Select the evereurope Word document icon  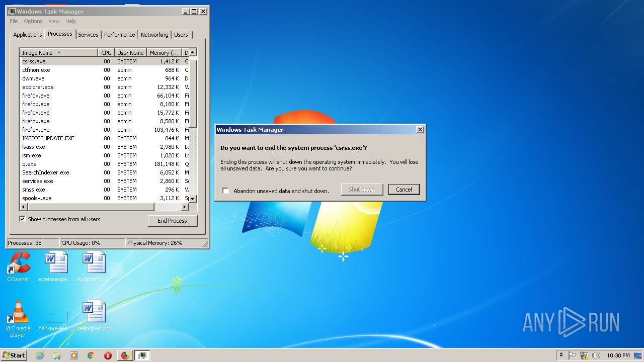coord(56,266)
